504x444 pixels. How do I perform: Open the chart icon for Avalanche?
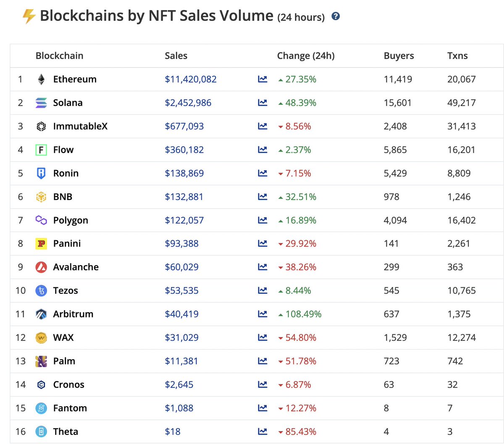coord(262,267)
